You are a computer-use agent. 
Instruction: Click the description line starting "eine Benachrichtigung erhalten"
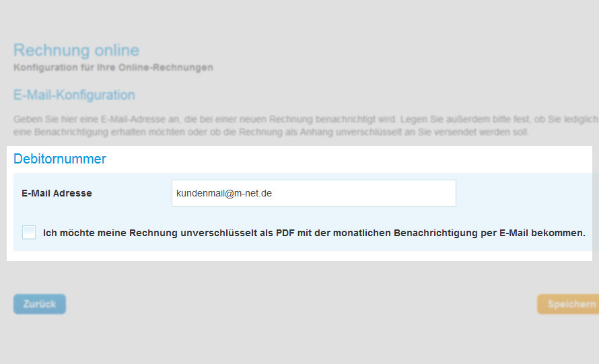(269, 132)
